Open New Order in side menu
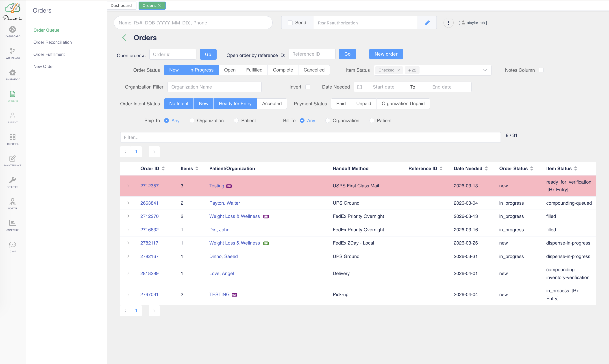Image resolution: width=609 pixels, height=364 pixels. 44,67
